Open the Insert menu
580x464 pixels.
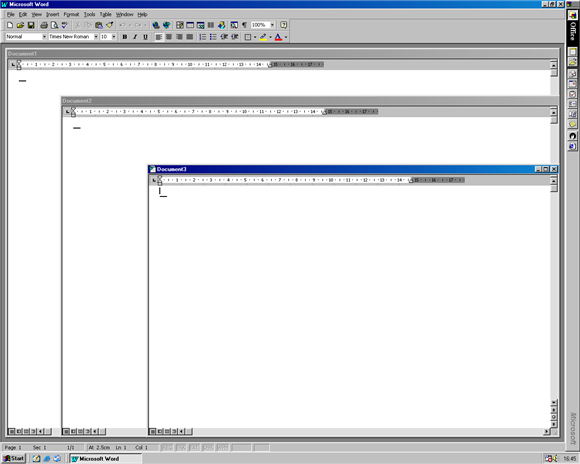[53, 14]
